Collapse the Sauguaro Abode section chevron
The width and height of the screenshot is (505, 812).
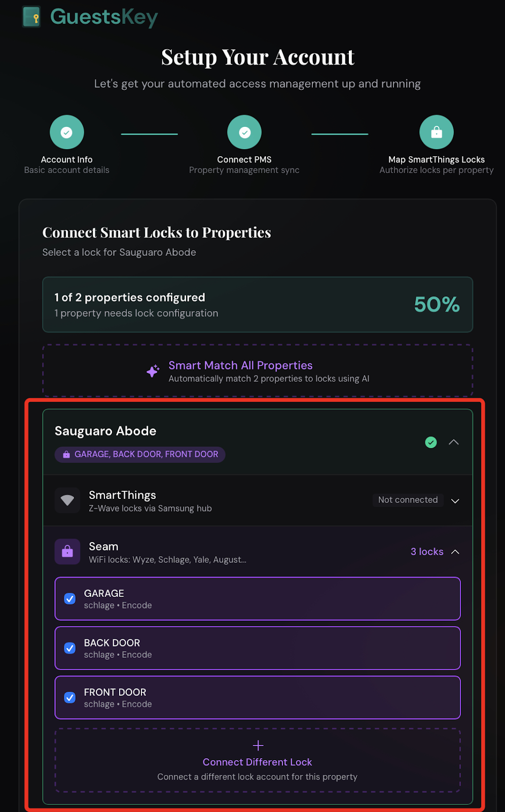click(x=453, y=442)
